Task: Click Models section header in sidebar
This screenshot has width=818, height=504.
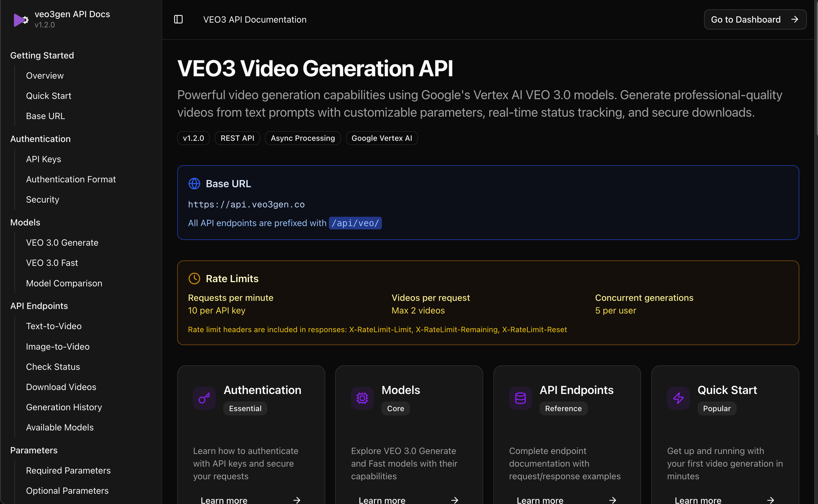Action: [25, 222]
